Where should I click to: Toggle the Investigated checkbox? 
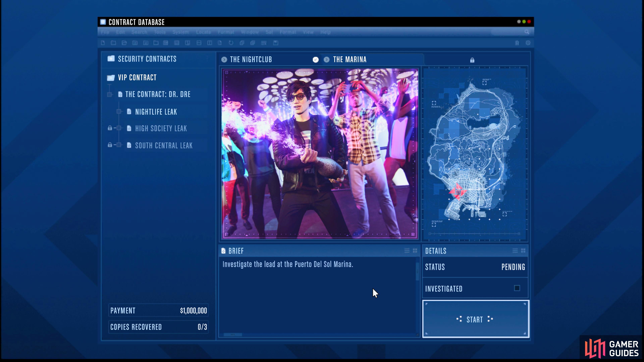pos(517,288)
